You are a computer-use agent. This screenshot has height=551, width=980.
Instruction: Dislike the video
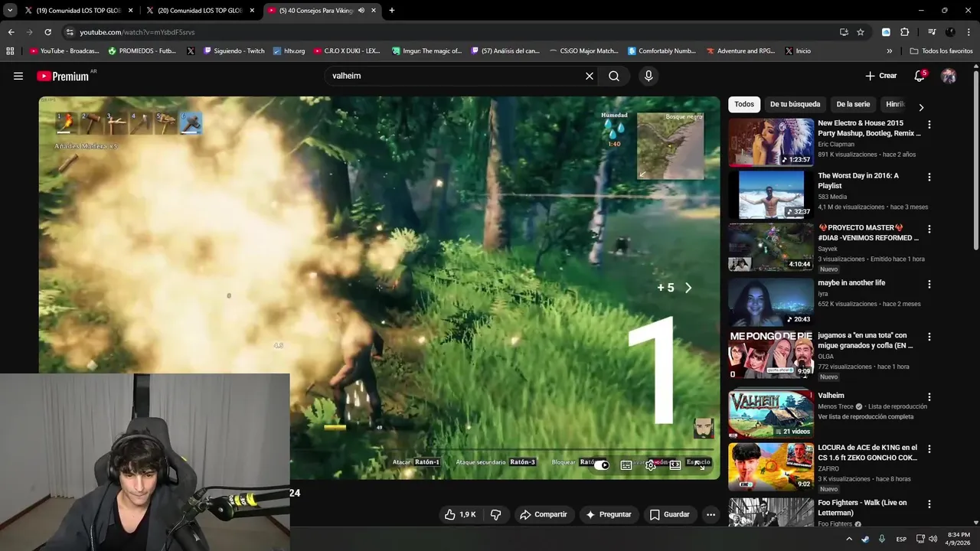pos(495,514)
